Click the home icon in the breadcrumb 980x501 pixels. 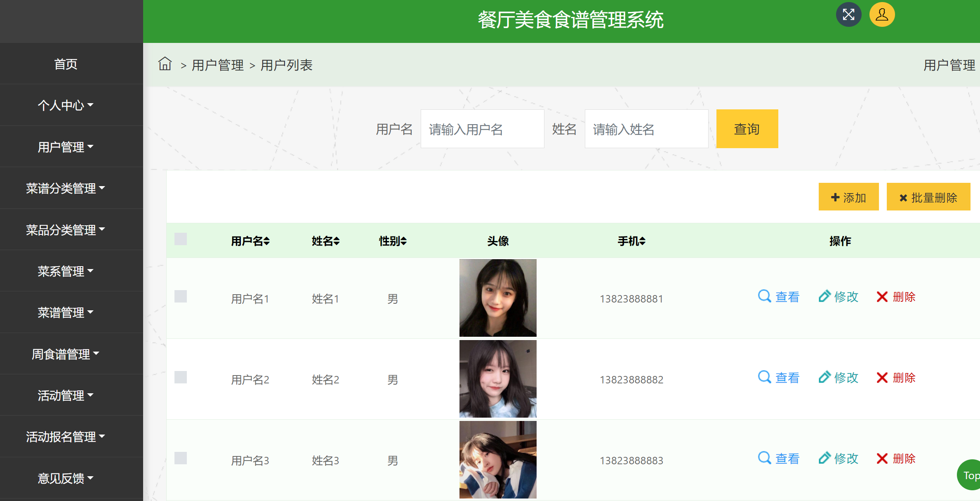pos(165,64)
